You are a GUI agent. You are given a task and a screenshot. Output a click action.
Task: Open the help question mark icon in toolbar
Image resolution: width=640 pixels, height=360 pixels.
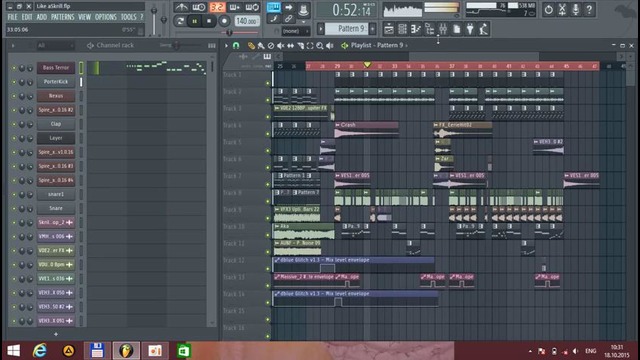tap(589, 9)
